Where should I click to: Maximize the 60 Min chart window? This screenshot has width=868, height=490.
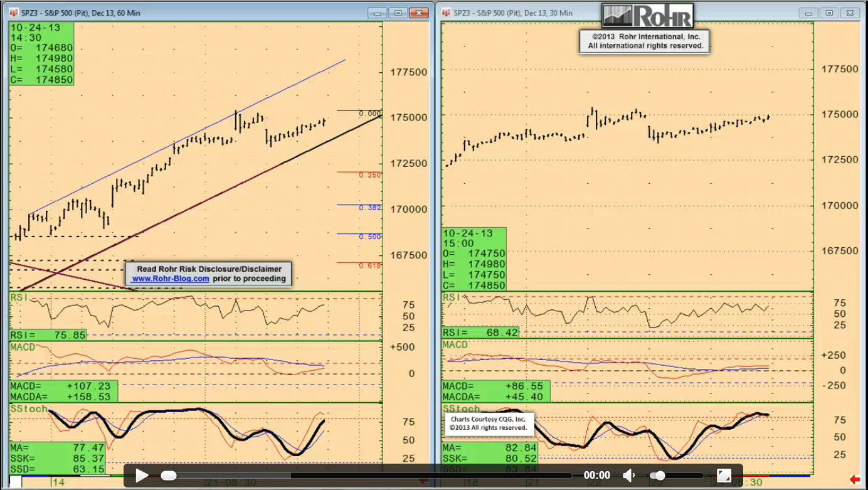(x=398, y=13)
